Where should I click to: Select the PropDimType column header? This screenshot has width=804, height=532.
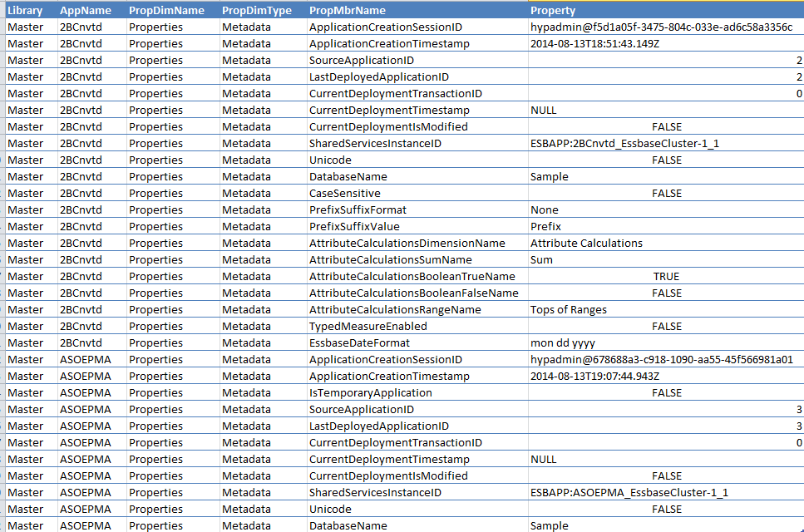tap(263, 10)
